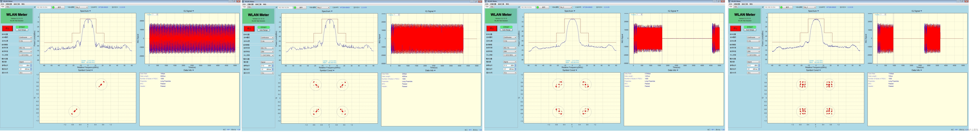Click the green connection indicator in 11Mbps window
The height and width of the screenshot is (132, 980).
(781, 7)
